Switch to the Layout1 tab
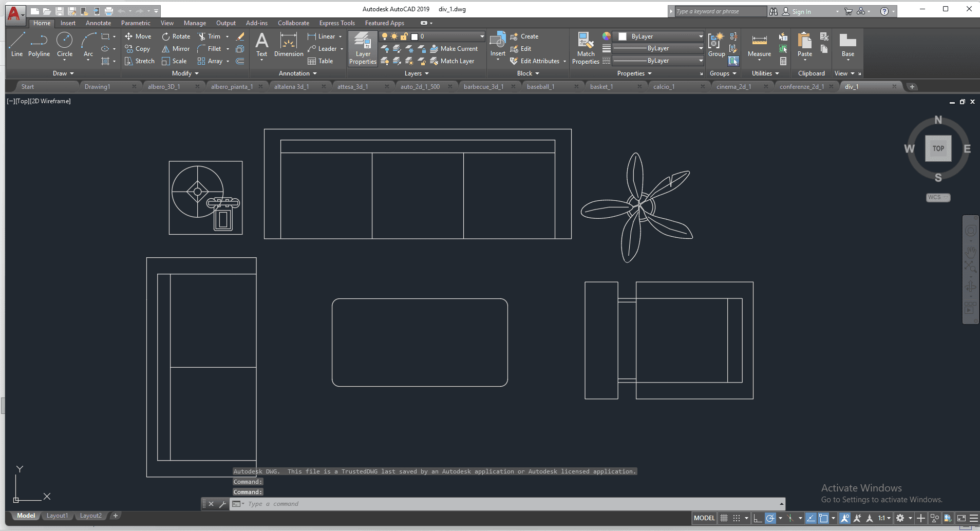The width and height of the screenshot is (980, 531). coord(57,515)
